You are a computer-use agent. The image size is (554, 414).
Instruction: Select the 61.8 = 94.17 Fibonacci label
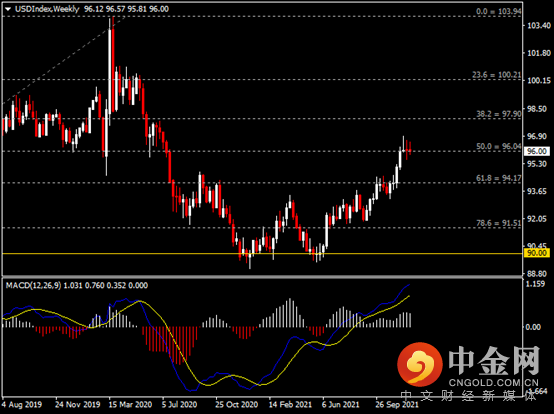pyautogui.click(x=498, y=178)
